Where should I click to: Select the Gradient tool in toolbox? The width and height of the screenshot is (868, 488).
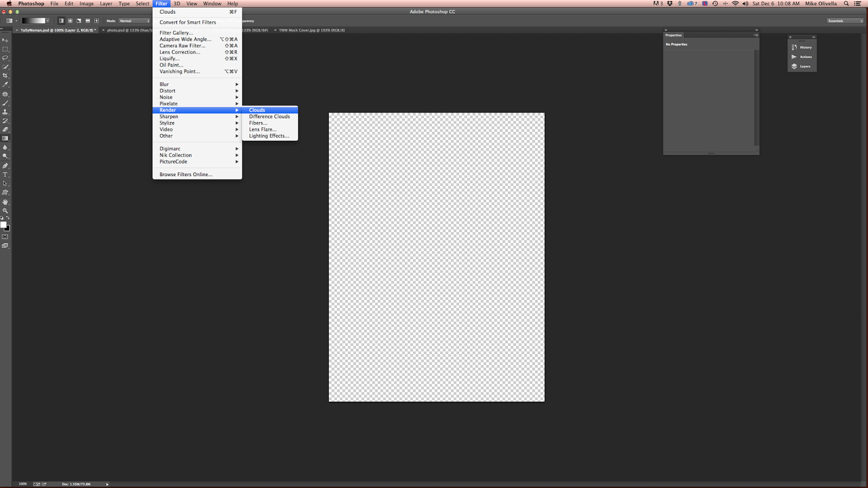point(5,138)
